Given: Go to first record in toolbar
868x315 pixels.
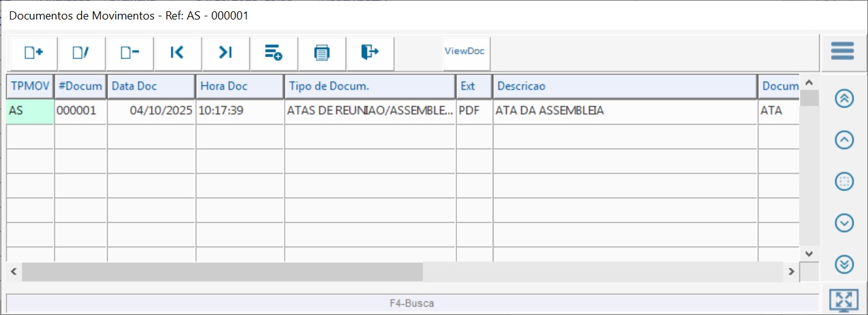Looking at the screenshot, I should (177, 53).
